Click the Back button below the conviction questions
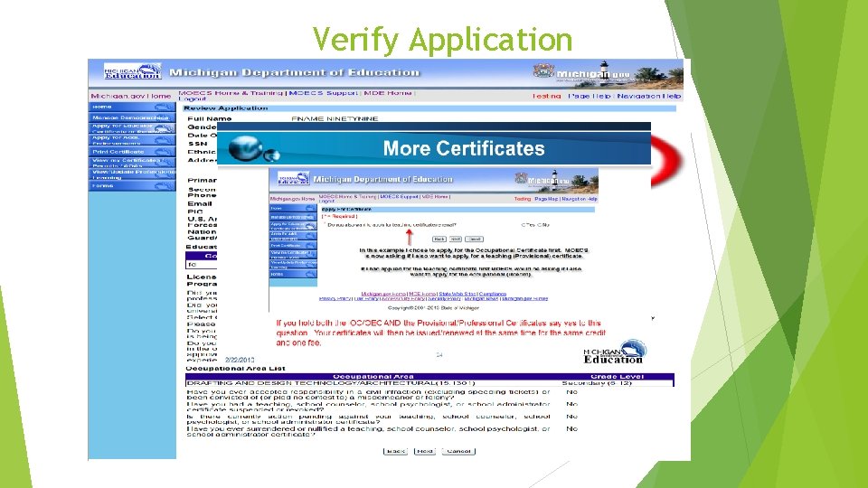 point(395,452)
